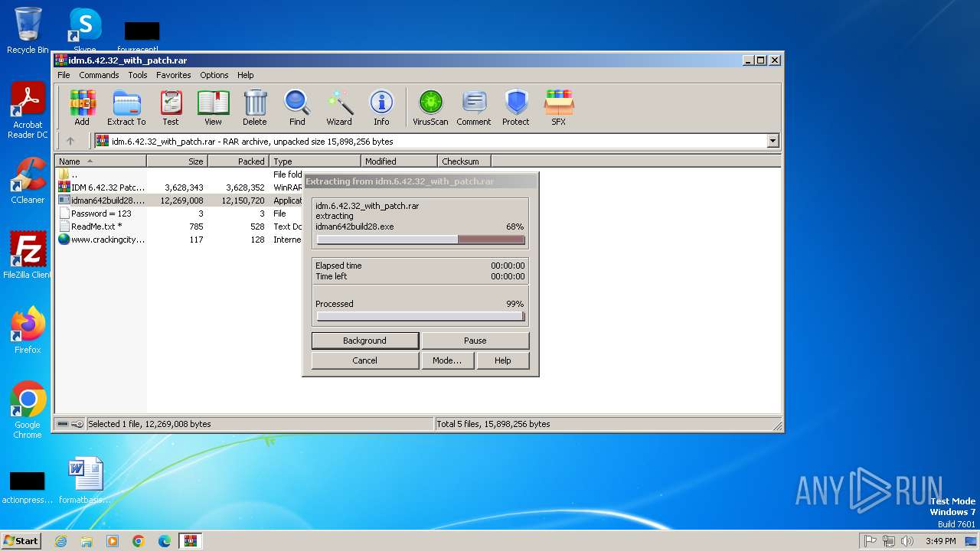
Task: Click the Help button in extraction dialog
Action: click(503, 360)
